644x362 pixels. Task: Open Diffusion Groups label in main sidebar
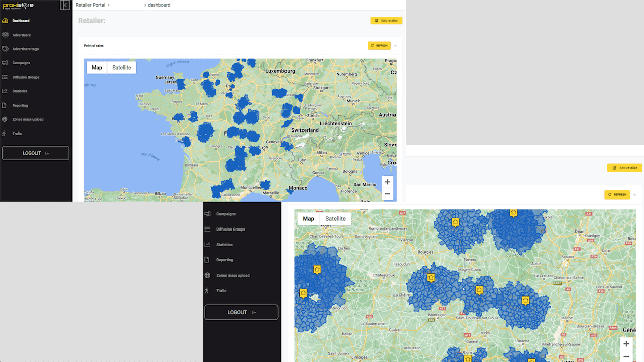tap(26, 77)
